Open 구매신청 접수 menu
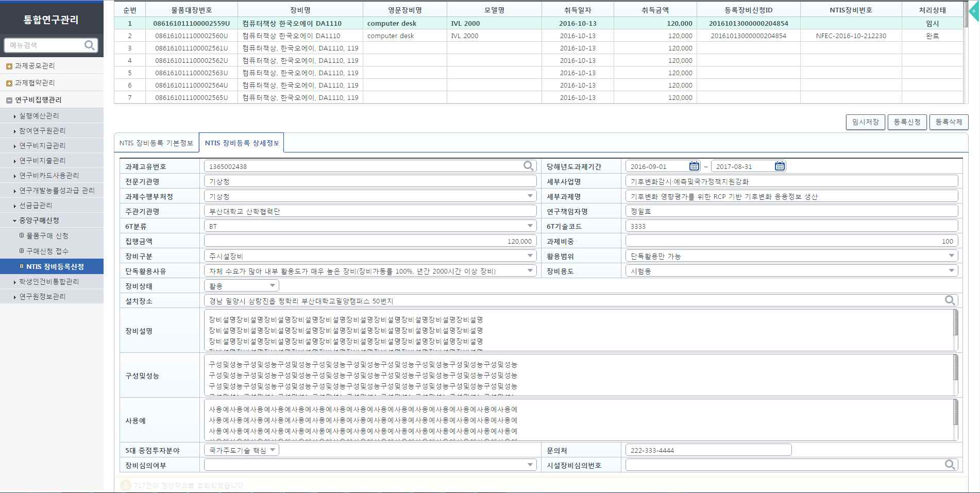 tap(47, 251)
